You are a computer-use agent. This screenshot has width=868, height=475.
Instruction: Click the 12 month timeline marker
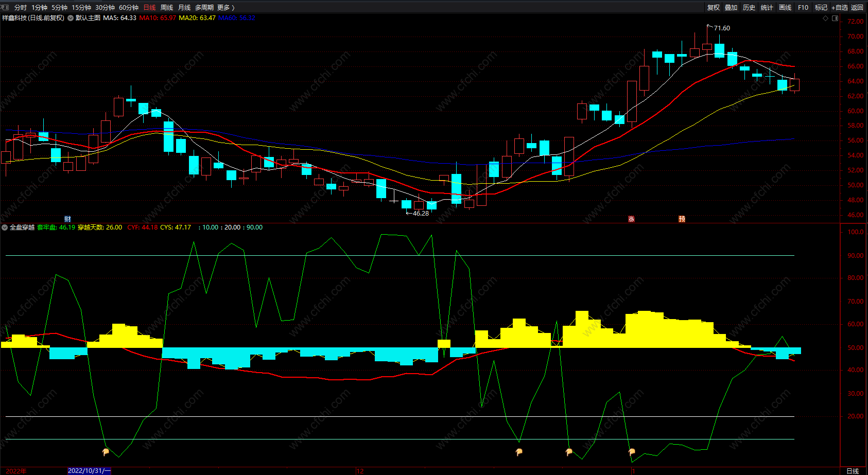coord(360,471)
